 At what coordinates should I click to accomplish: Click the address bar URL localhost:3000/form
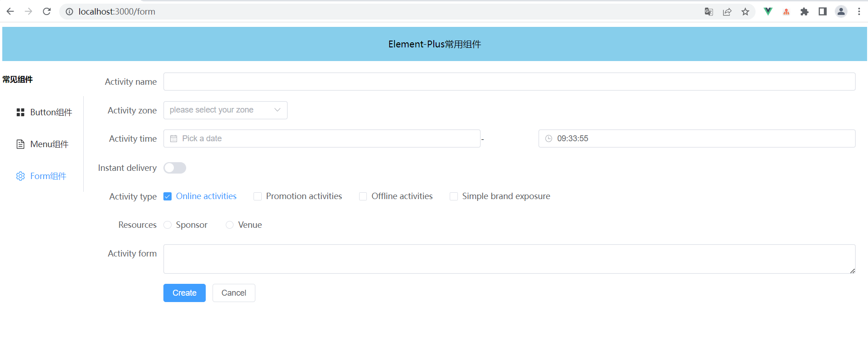[x=117, y=11]
